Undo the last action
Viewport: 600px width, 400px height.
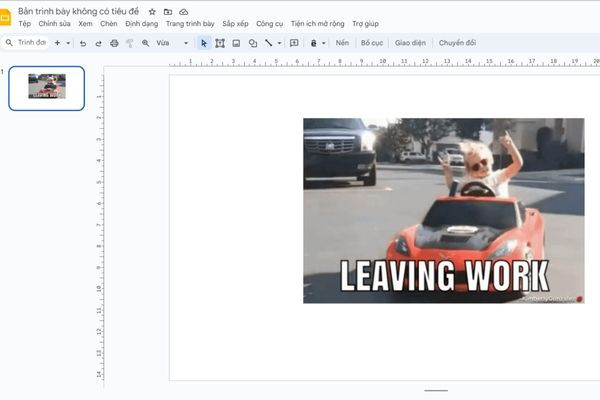pyautogui.click(x=83, y=43)
